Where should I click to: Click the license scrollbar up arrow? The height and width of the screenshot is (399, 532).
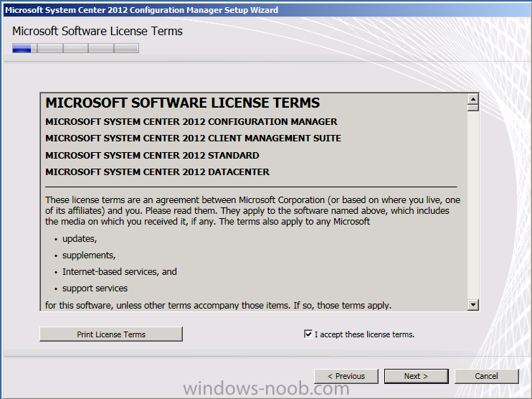coord(473,99)
